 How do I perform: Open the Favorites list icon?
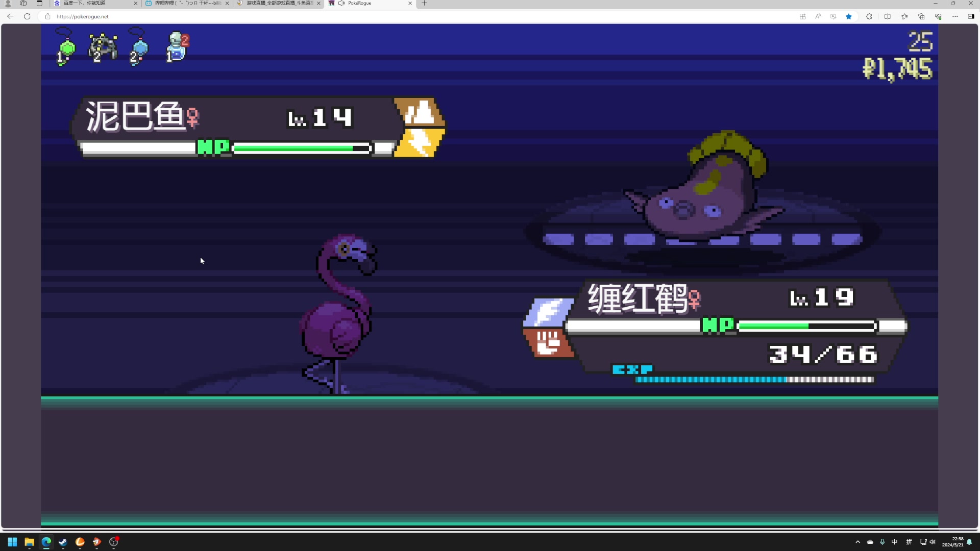904,16
